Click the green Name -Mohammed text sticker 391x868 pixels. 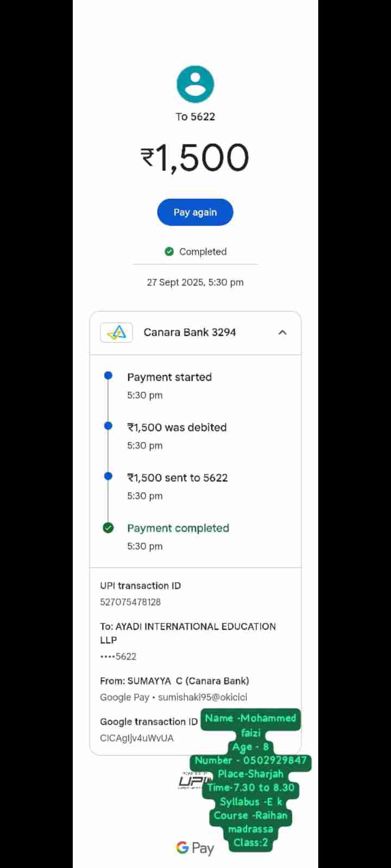(250, 718)
